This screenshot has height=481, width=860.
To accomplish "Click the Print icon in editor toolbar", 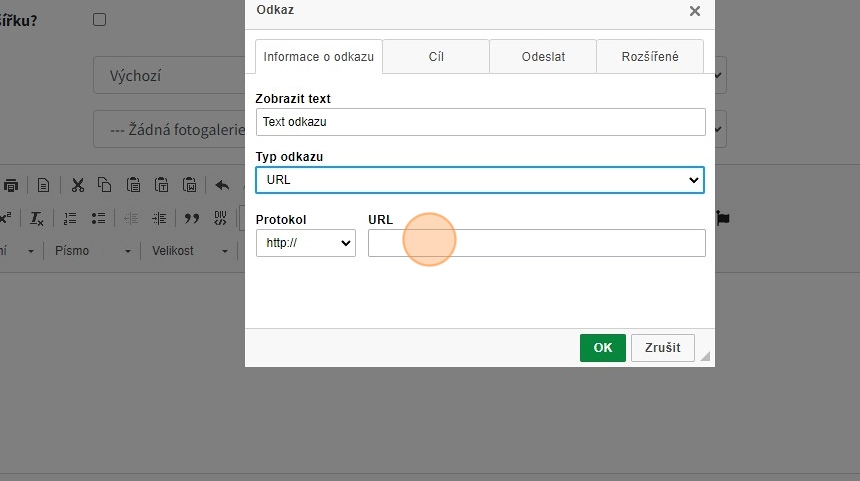I will 11,185.
